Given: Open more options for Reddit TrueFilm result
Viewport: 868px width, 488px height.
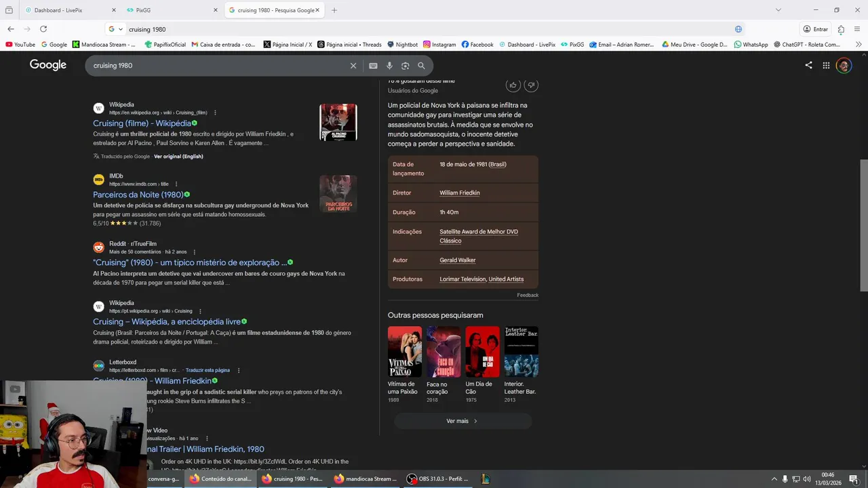Looking at the screenshot, I should (195, 251).
